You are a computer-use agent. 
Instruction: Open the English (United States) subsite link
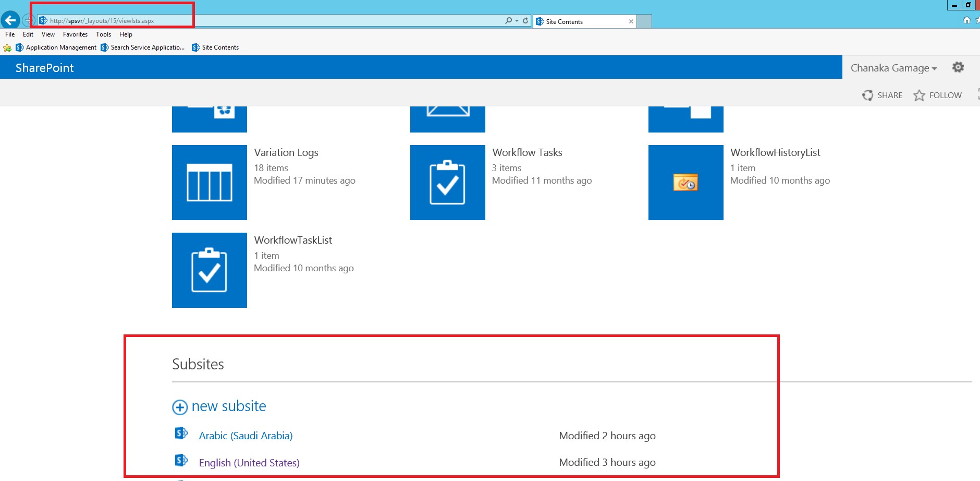click(x=249, y=463)
